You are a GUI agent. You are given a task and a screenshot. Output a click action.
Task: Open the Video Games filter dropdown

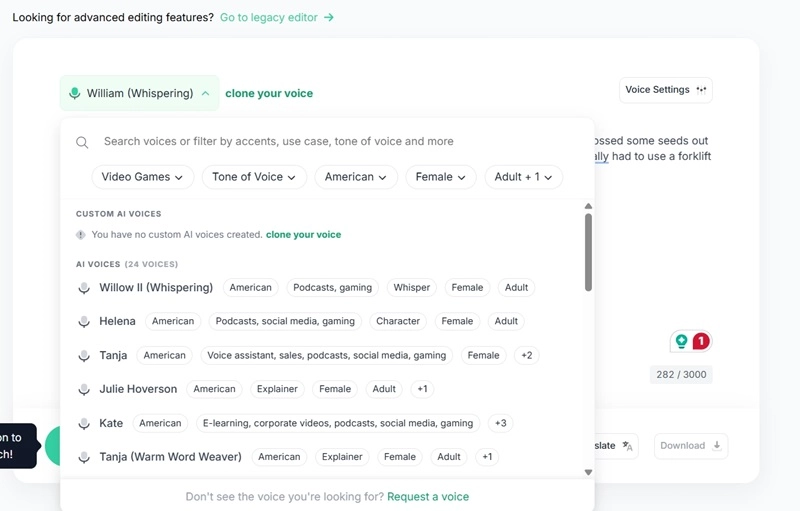(x=143, y=177)
